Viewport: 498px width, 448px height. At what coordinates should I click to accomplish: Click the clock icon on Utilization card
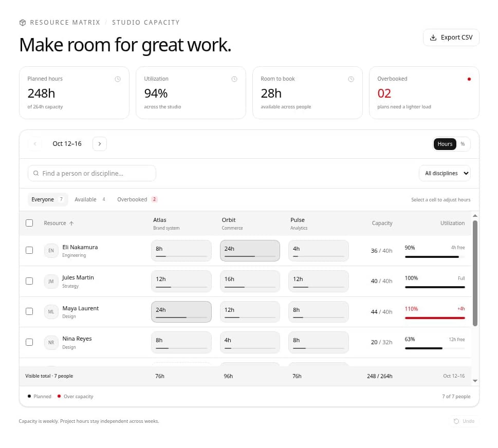click(x=234, y=79)
